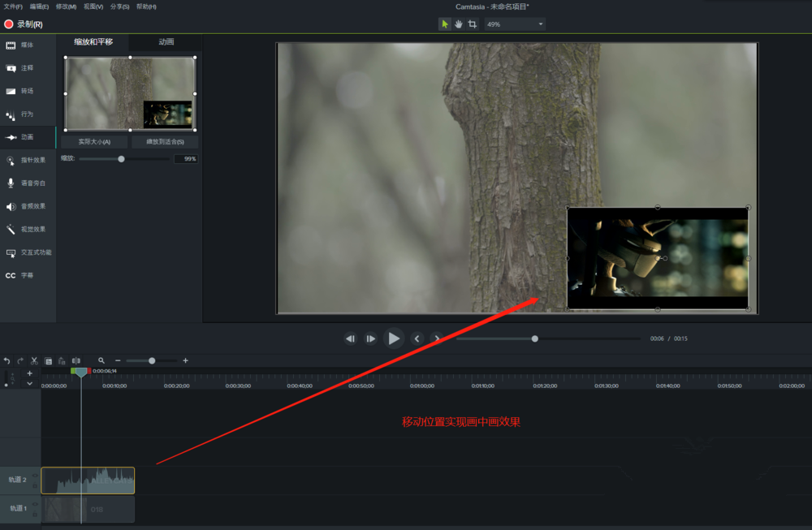Select the Pan hand tool
This screenshot has height=530, width=812.
pos(458,24)
